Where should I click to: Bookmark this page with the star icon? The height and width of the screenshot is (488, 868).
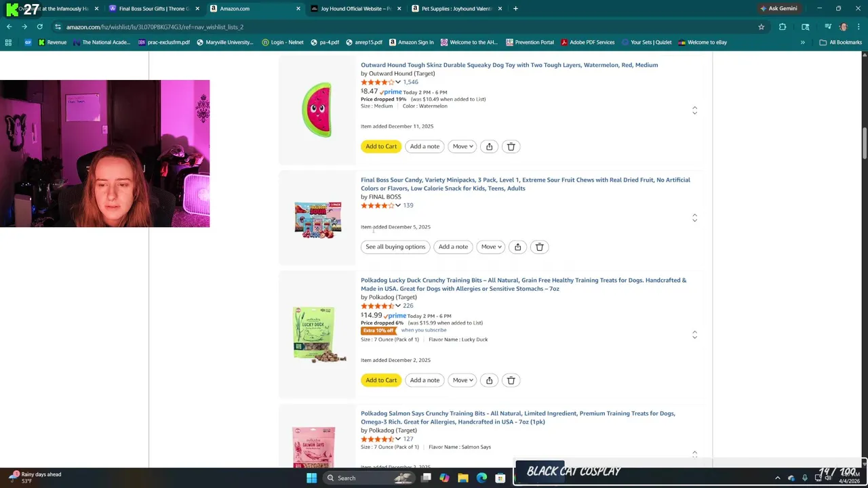tap(762, 26)
